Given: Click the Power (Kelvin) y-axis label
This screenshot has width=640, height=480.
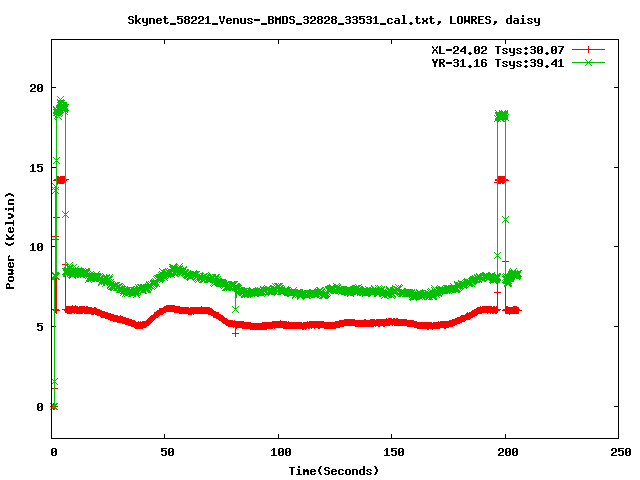Looking at the screenshot, I should pyautogui.click(x=10, y=241).
